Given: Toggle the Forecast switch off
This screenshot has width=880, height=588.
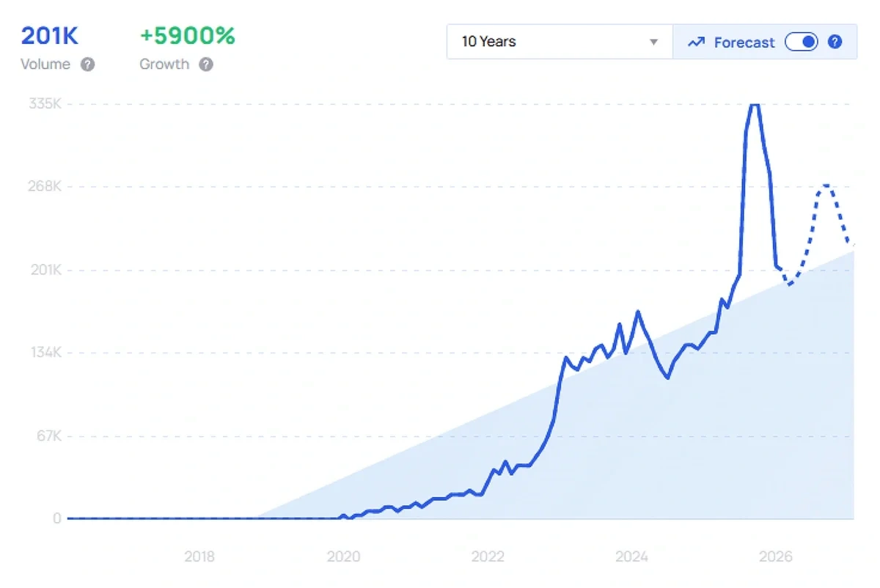Looking at the screenshot, I should (x=801, y=42).
